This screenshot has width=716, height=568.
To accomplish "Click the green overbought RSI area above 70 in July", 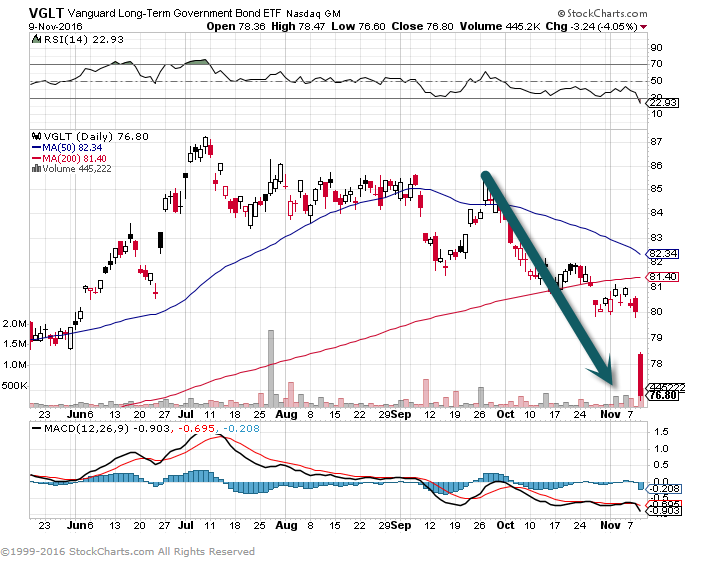I will pyautogui.click(x=196, y=62).
